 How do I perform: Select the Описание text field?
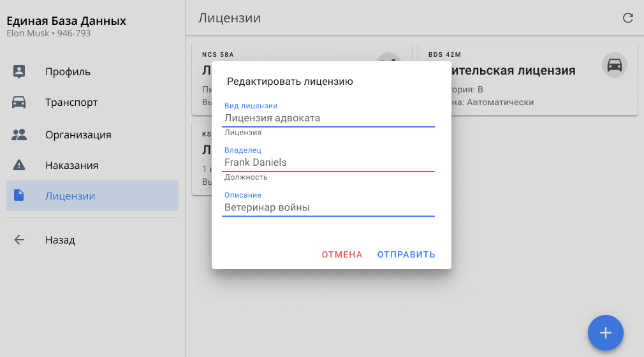click(x=328, y=207)
